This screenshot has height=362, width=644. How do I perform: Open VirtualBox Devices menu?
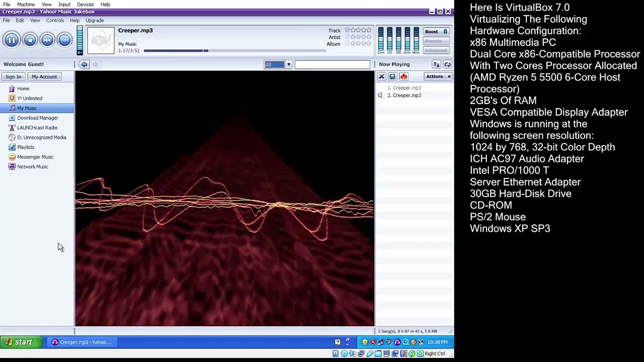pos(85,5)
